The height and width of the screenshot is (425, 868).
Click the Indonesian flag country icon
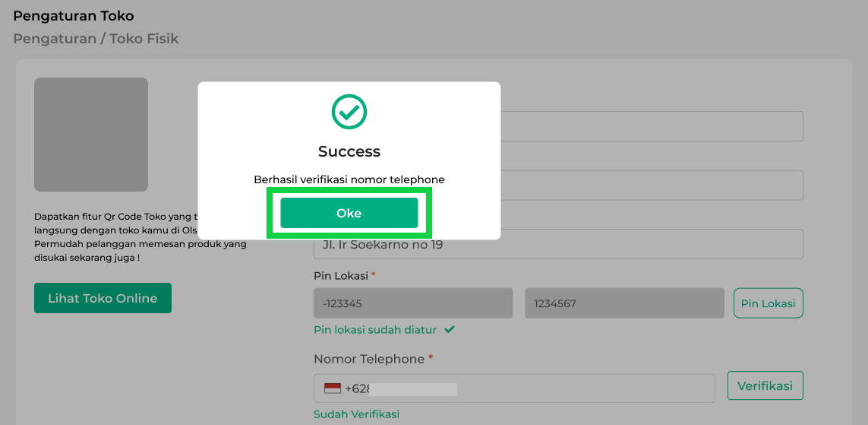[333, 389]
